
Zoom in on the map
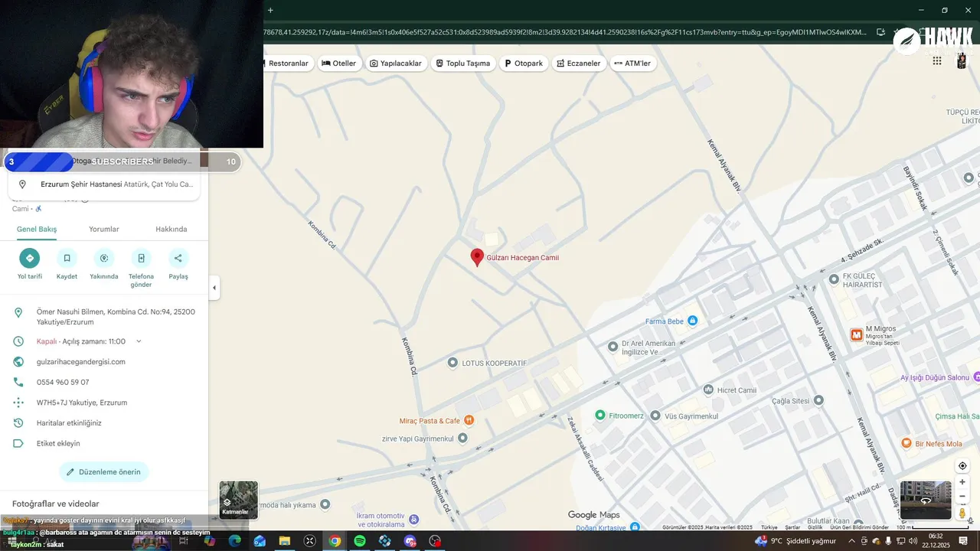point(962,482)
